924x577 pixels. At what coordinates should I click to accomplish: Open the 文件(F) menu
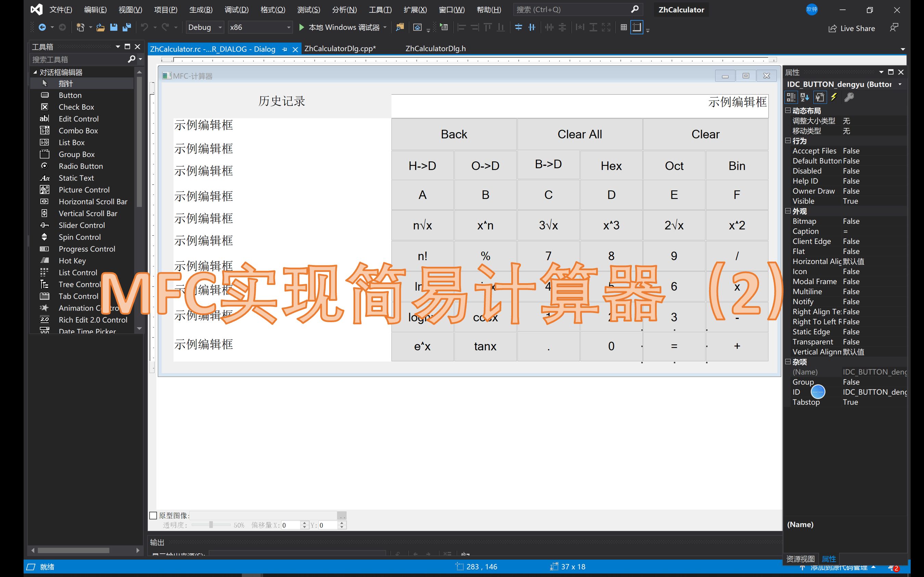pyautogui.click(x=61, y=10)
